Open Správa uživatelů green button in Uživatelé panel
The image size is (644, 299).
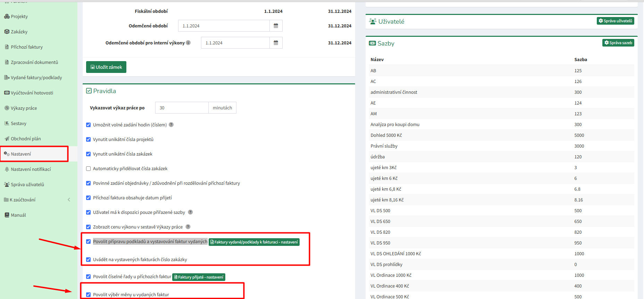pos(616,21)
